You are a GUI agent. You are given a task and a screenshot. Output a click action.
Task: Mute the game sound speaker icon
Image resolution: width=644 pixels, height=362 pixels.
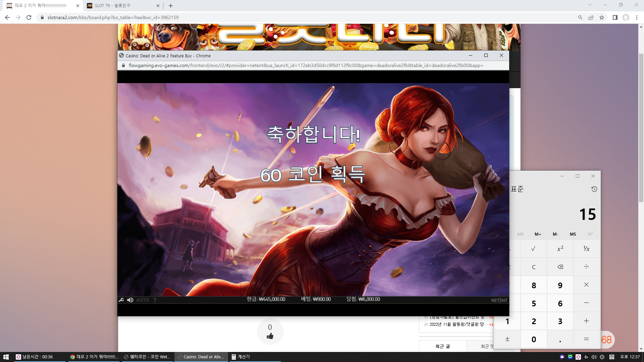coord(130,300)
